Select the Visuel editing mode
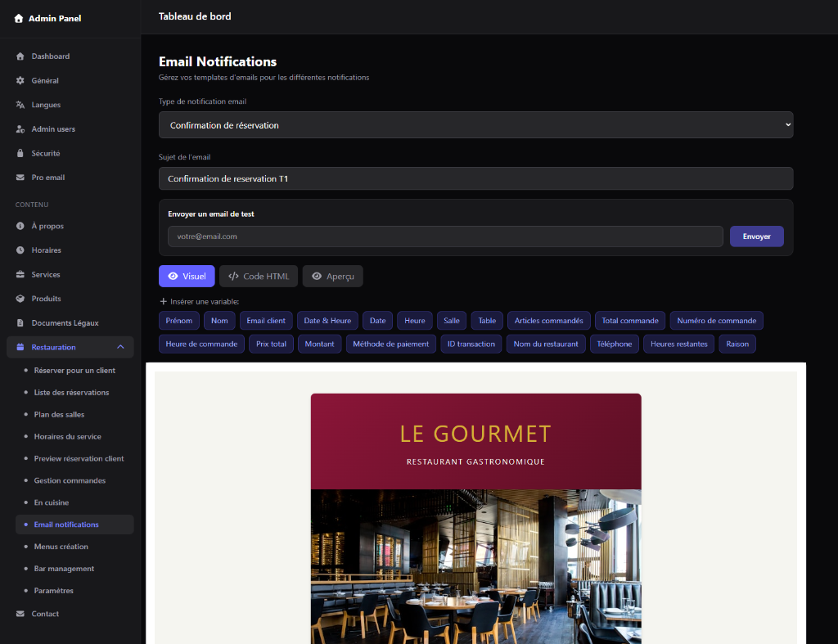This screenshot has width=838, height=644. pyautogui.click(x=187, y=276)
